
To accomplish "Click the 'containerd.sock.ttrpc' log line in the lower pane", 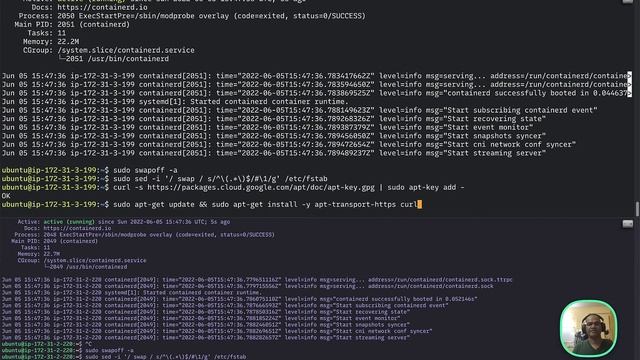I will click(x=257, y=280).
